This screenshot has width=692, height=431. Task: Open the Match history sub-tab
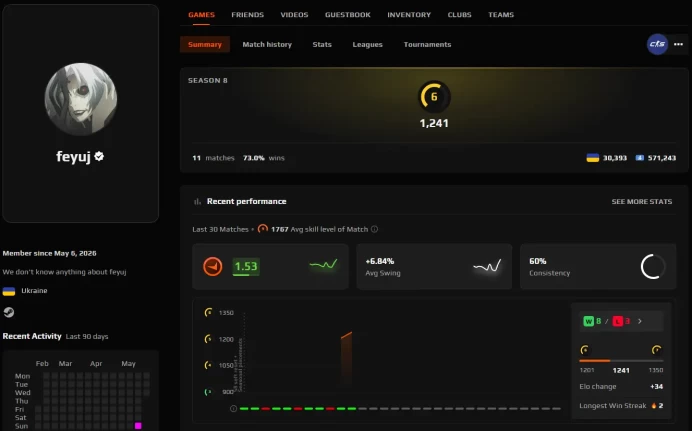[x=267, y=44]
